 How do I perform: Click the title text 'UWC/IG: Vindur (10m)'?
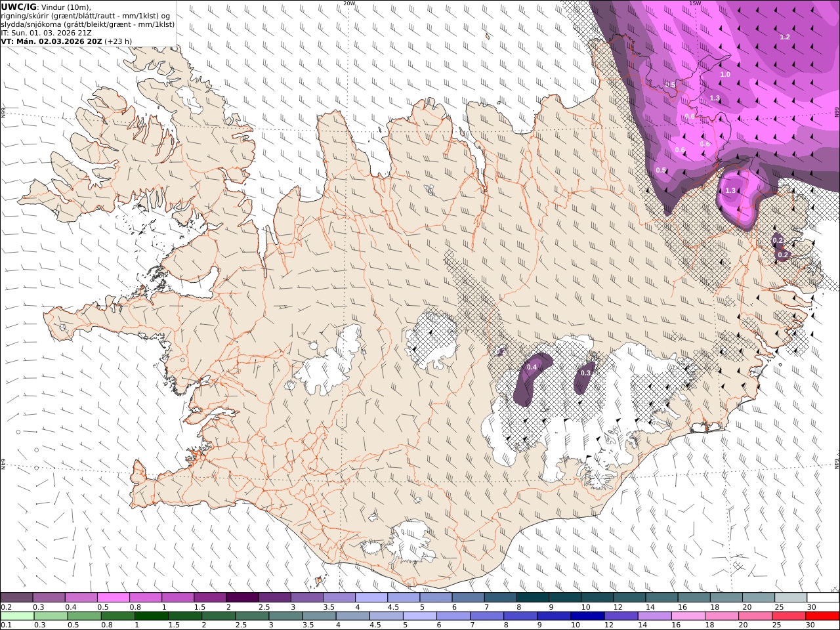[x=46, y=7]
